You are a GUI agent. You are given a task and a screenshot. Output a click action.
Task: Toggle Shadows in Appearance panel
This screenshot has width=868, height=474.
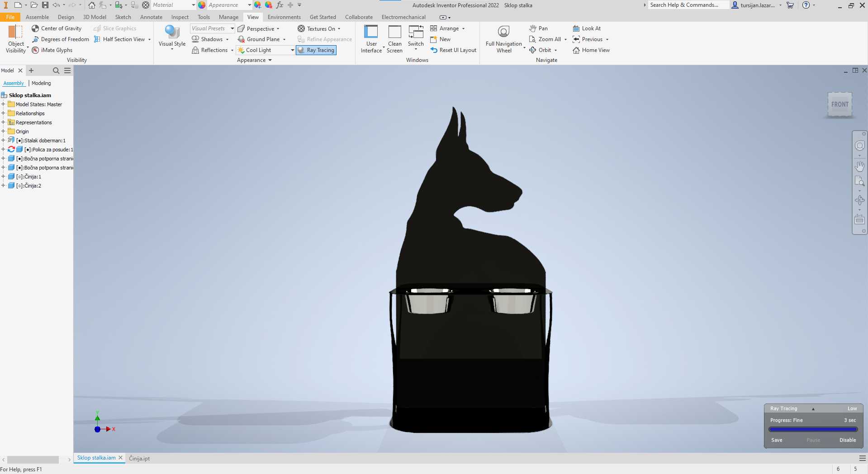tap(207, 39)
